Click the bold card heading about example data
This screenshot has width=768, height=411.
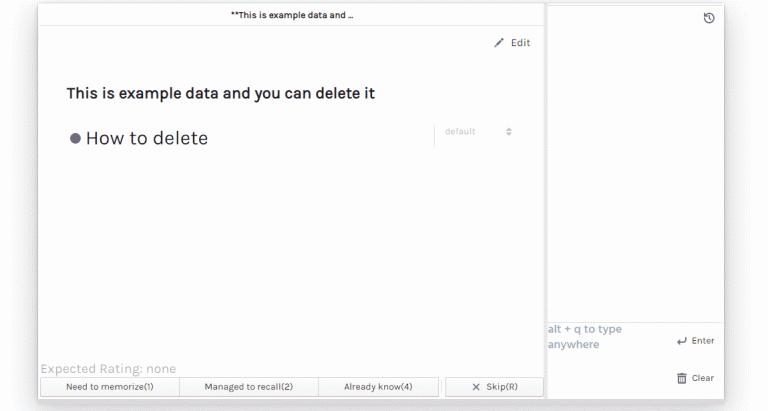[x=220, y=93]
